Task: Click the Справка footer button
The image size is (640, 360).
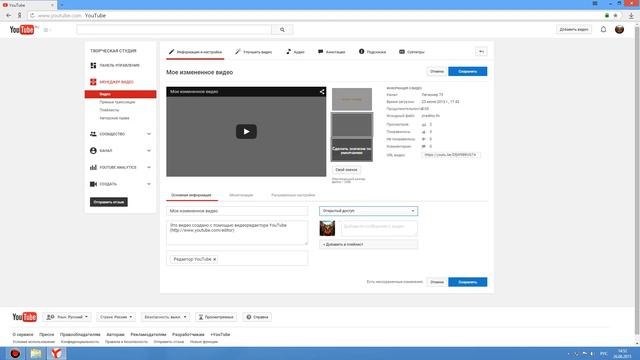Action: (257, 317)
